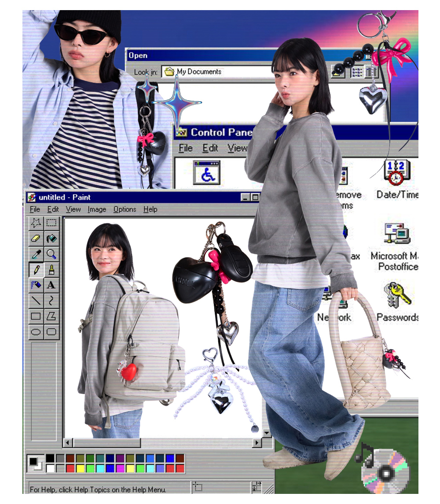Activate the Airbrush spray can tool
Image resolution: width=440 pixels, height=504 pixels.
point(36,285)
